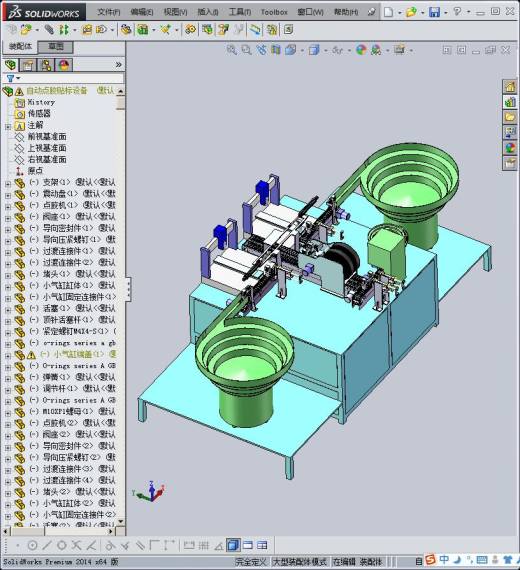Image resolution: width=520 pixels, height=570 pixels.
Task: Click the View Orientation cube icon
Action: (291, 50)
